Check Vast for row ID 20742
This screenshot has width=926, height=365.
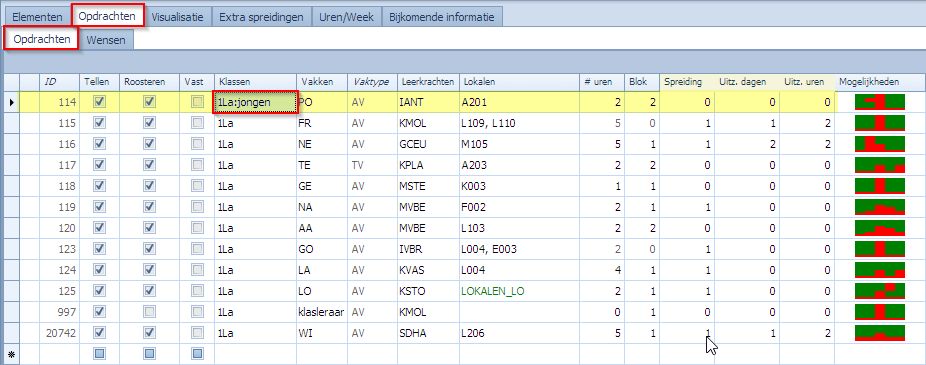click(x=197, y=333)
